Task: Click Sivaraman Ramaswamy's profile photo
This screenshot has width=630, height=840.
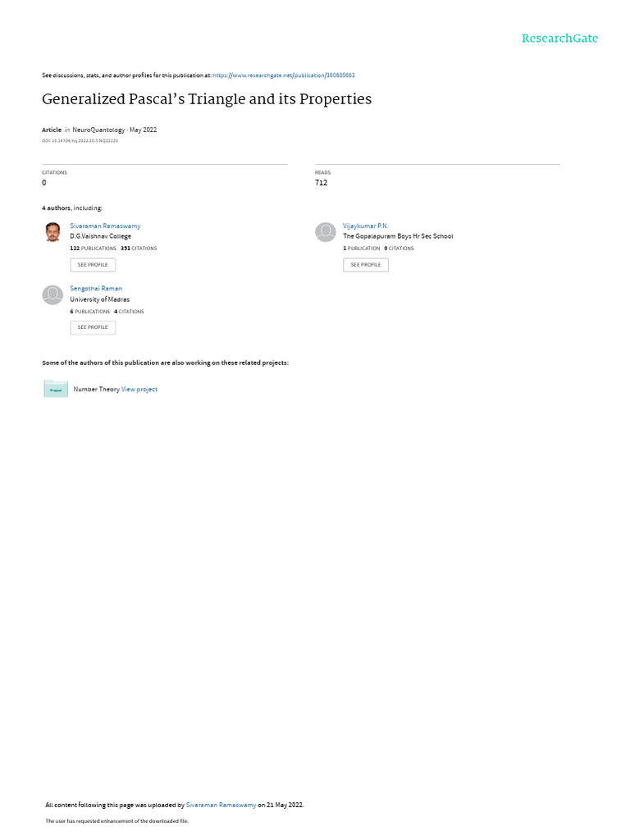Action: 52,232
